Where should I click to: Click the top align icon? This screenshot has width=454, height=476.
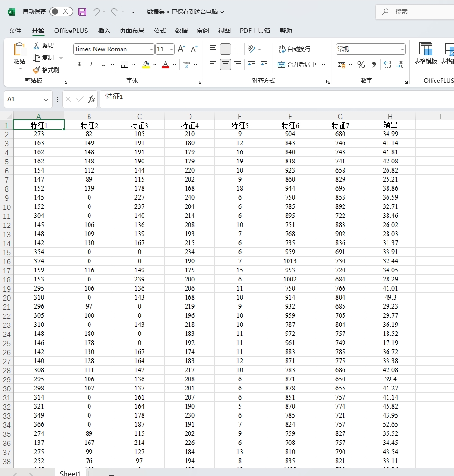pos(213,49)
